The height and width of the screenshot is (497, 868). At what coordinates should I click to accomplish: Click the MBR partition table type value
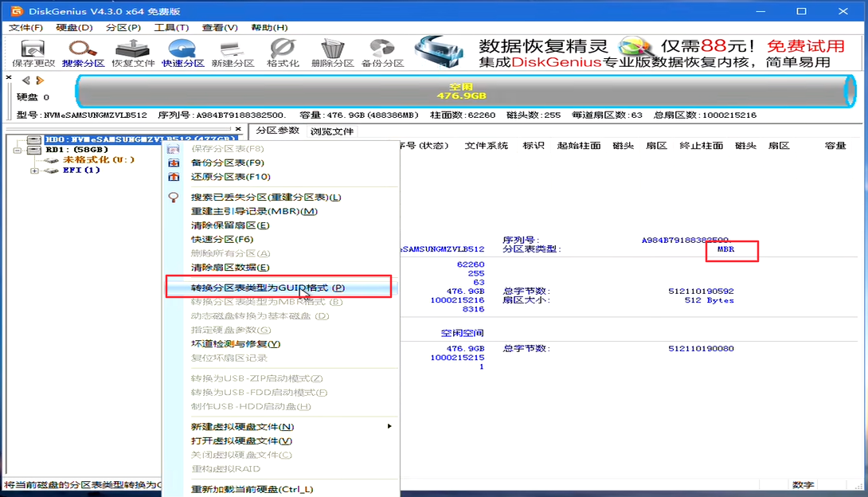coord(725,249)
